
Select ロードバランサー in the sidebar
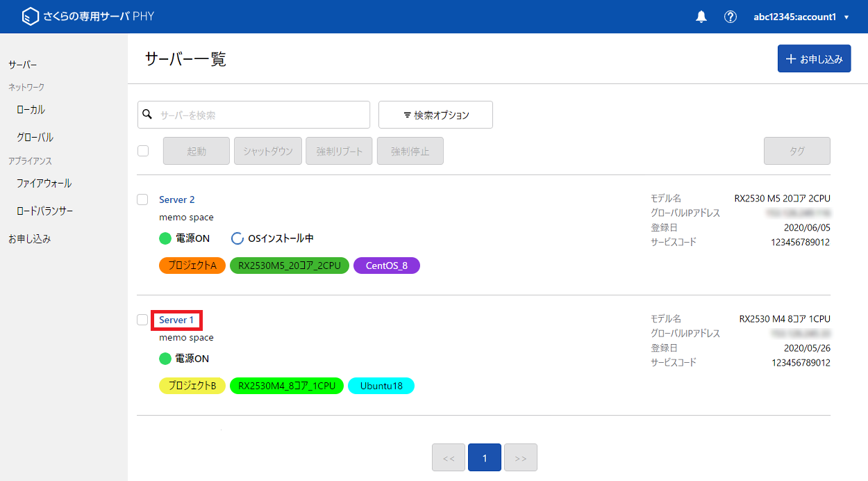coord(44,211)
